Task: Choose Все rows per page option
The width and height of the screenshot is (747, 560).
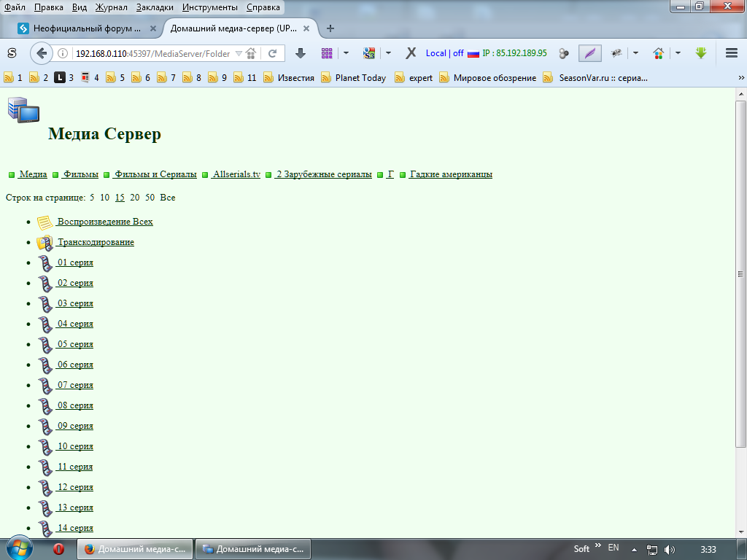Action: [168, 198]
